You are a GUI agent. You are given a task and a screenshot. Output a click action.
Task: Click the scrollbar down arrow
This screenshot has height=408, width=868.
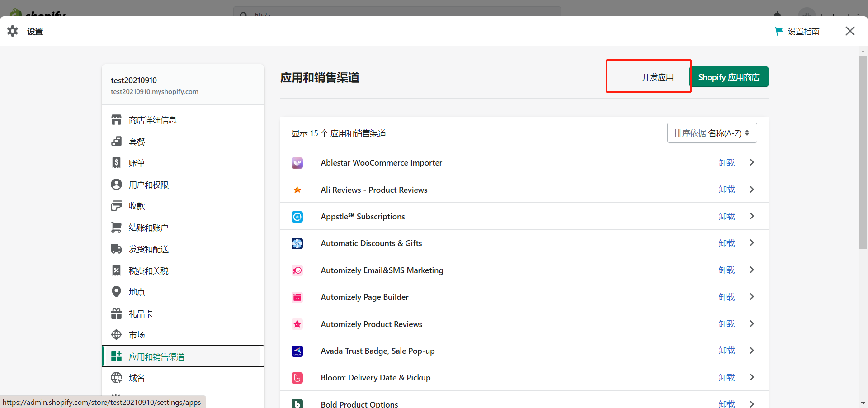click(863, 403)
